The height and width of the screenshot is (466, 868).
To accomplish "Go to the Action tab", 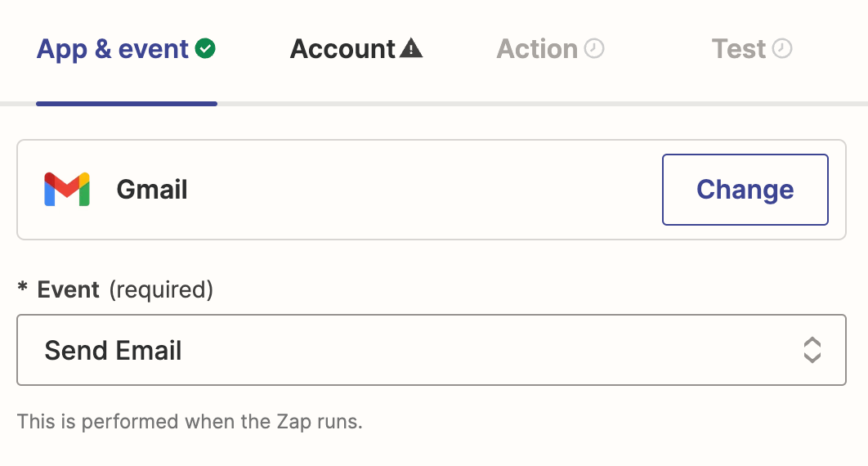I will pos(537,50).
